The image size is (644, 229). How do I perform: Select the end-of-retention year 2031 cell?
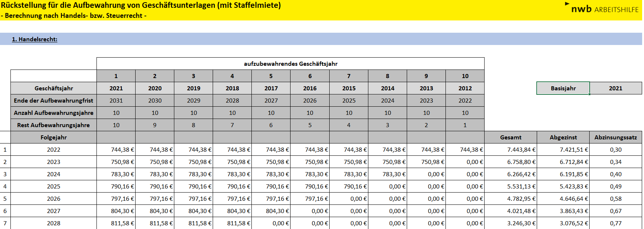tap(116, 100)
